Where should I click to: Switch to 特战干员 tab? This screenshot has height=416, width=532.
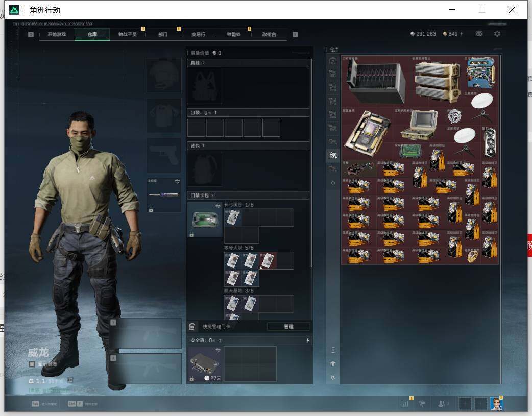127,34
